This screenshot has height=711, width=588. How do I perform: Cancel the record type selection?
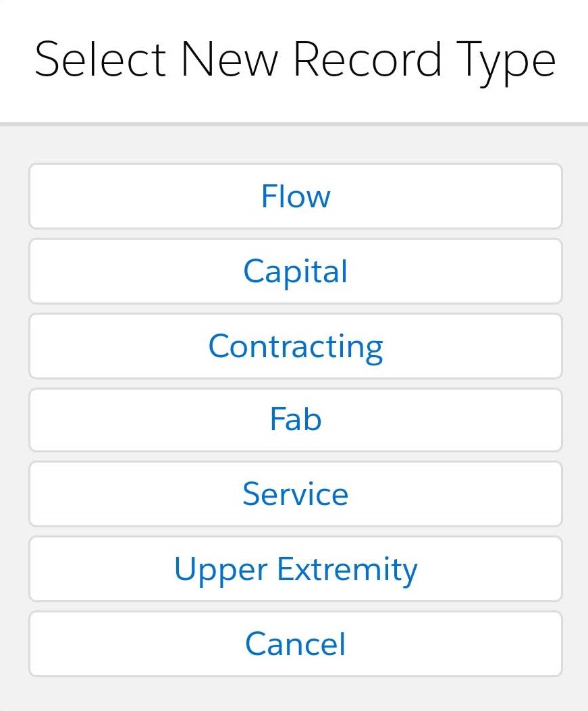[x=295, y=643]
